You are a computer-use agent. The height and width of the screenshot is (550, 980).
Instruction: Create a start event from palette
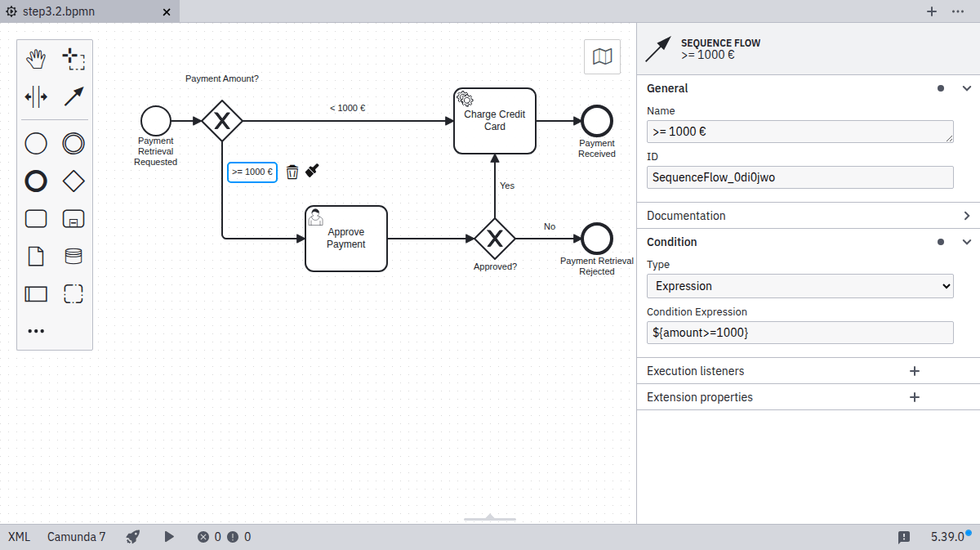pos(36,144)
